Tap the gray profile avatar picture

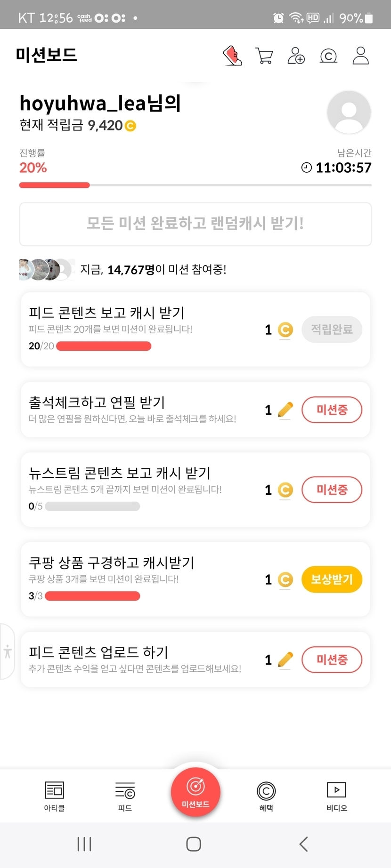(349, 113)
